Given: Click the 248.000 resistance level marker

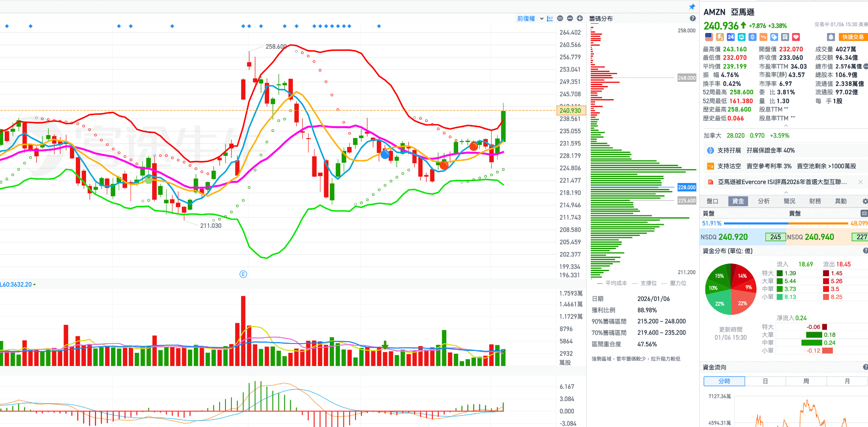Looking at the screenshot, I should 687,78.
